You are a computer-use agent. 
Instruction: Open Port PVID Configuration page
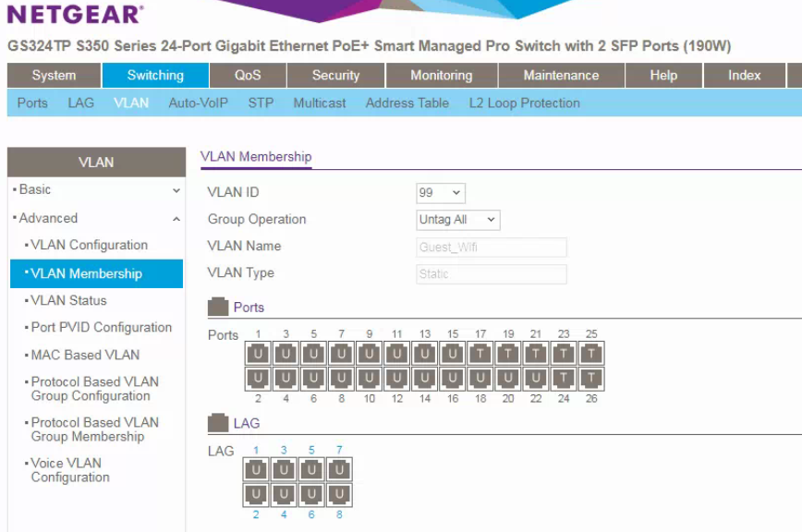[x=102, y=327]
